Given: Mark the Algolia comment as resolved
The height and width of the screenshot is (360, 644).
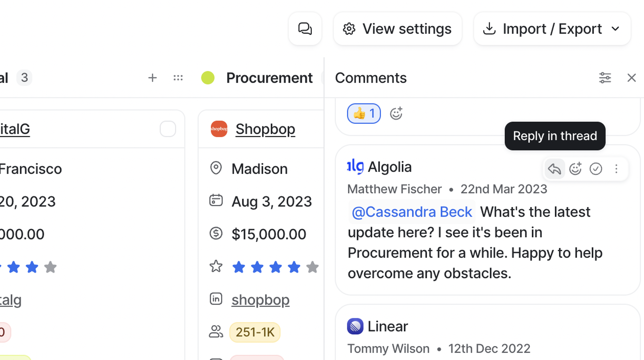Looking at the screenshot, I should tap(596, 169).
